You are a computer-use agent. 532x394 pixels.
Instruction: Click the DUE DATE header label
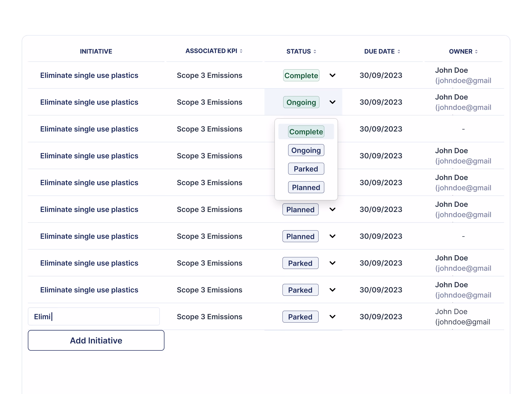[x=379, y=52]
